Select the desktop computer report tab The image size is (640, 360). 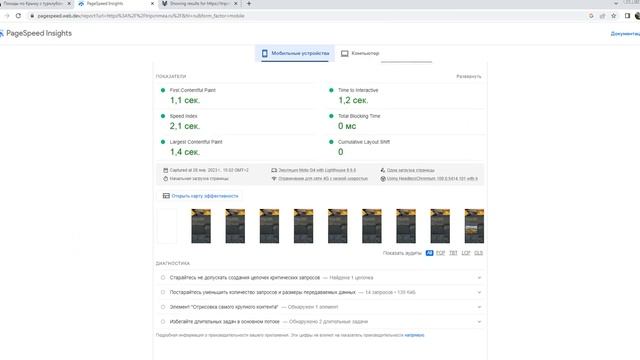point(360,53)
